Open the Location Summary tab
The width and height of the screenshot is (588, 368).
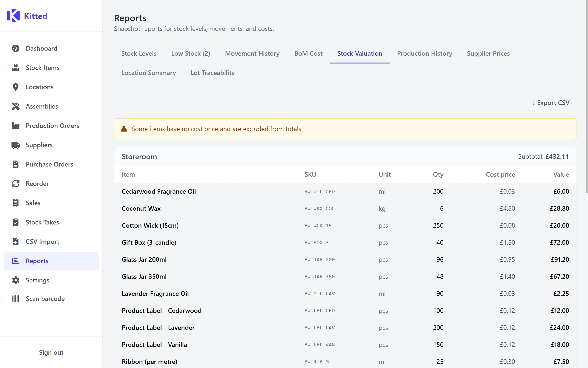click(x=148, y=73)
